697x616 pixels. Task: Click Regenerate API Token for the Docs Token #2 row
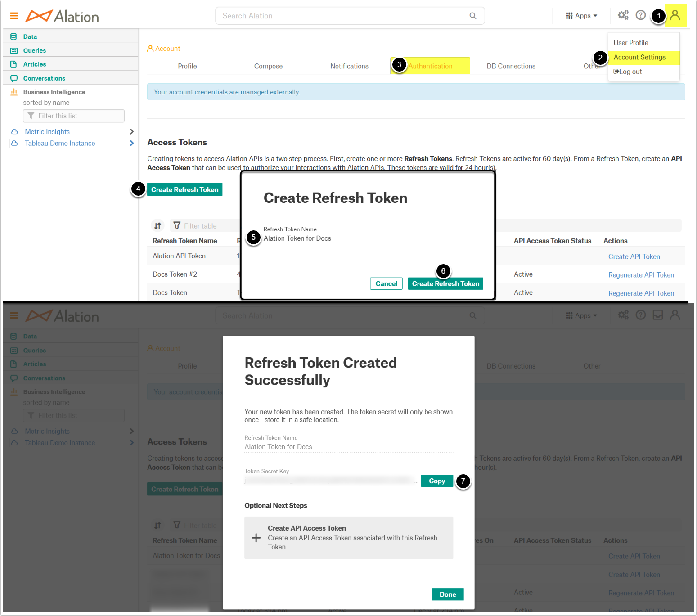(641, 275)
